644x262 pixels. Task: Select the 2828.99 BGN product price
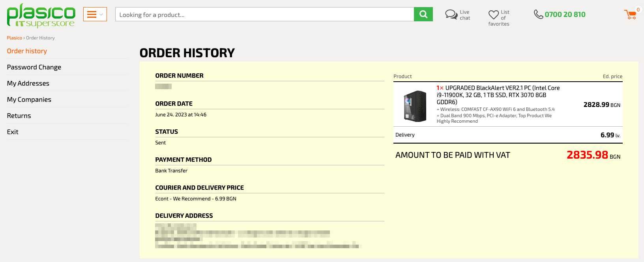pos(602,105)
